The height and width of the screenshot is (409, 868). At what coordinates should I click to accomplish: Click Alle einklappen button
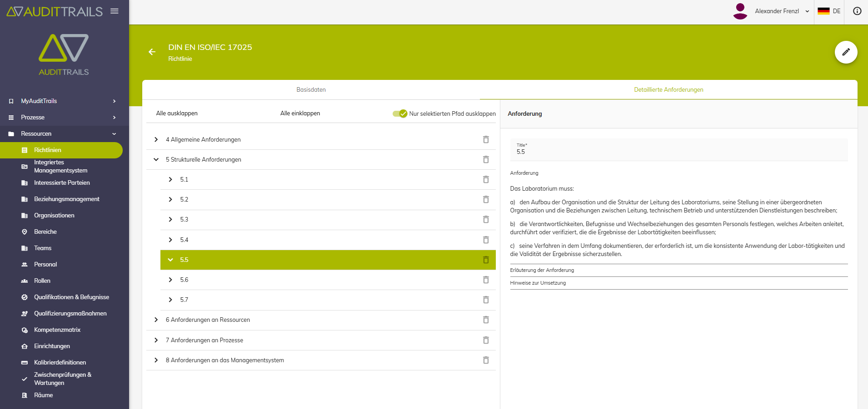pyautogui.click(x=300, y=113)
